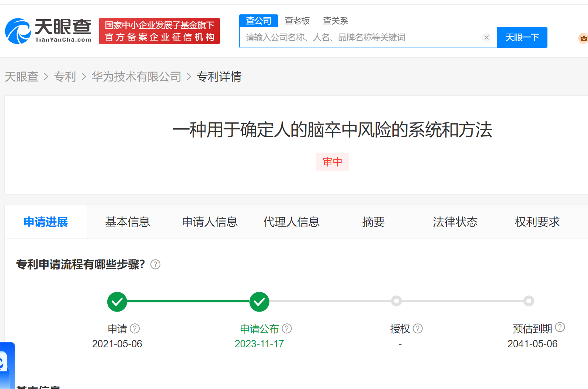Click the TianYanCha logo
This screenshot has width=588, height=389.
(x=48, y=31)
